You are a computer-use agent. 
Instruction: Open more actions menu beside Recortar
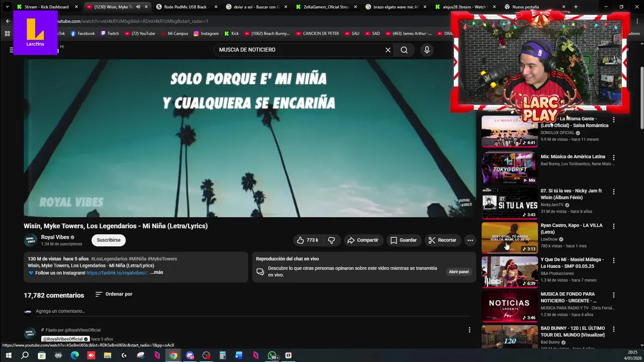point(470,240)
